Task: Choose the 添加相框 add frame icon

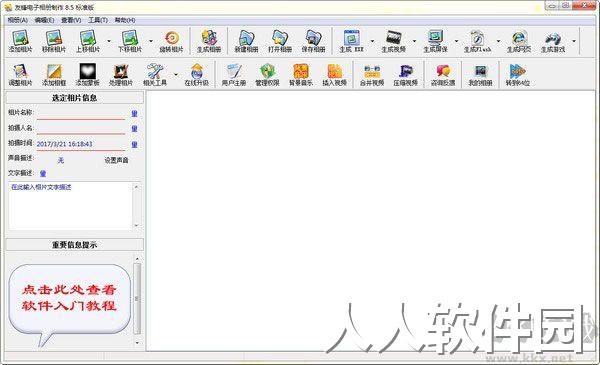Action: pyautogui.click(x=54, y=74)
